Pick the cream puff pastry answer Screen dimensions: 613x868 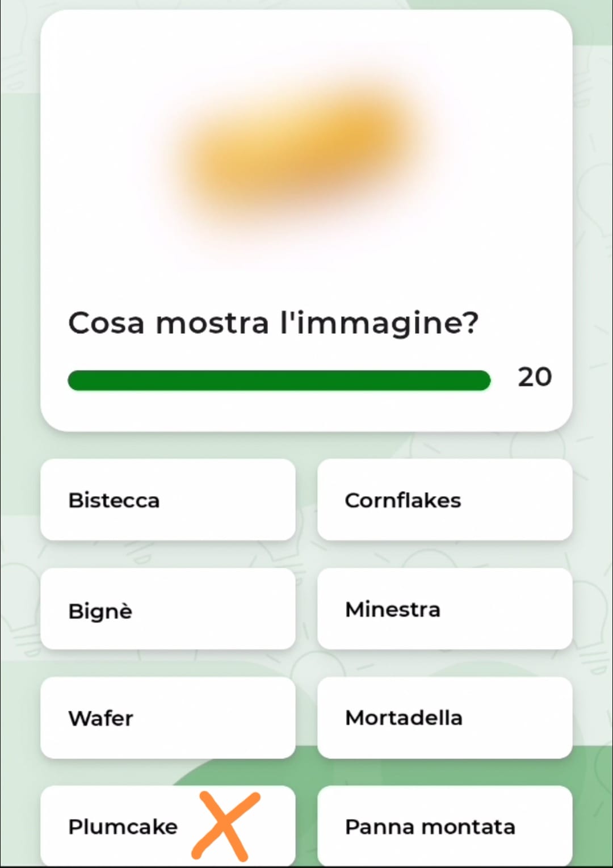click(167, 609)
